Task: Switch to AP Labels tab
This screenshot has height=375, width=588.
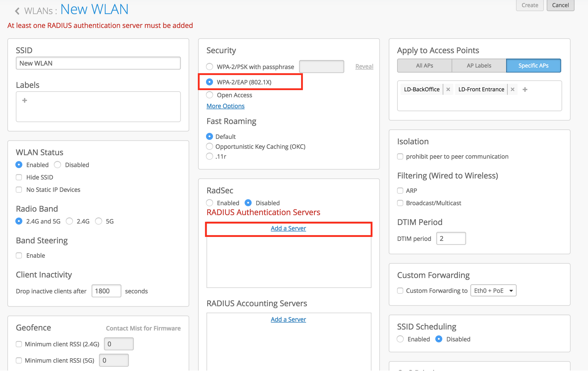Action: tap(479, 66)
